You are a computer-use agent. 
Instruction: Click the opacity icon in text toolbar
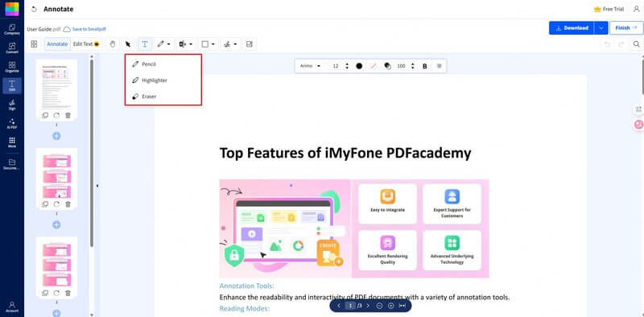[387, 66]
